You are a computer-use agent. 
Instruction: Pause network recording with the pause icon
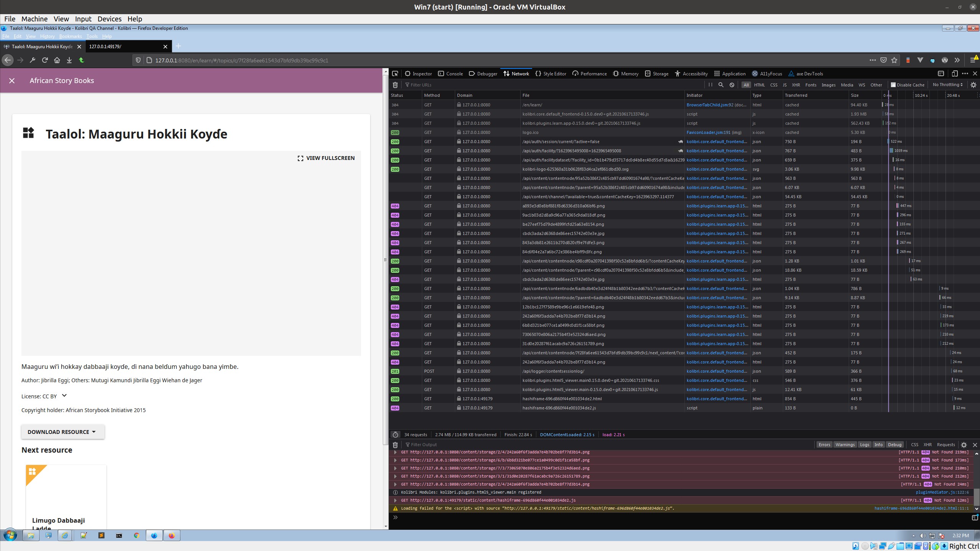710,85
